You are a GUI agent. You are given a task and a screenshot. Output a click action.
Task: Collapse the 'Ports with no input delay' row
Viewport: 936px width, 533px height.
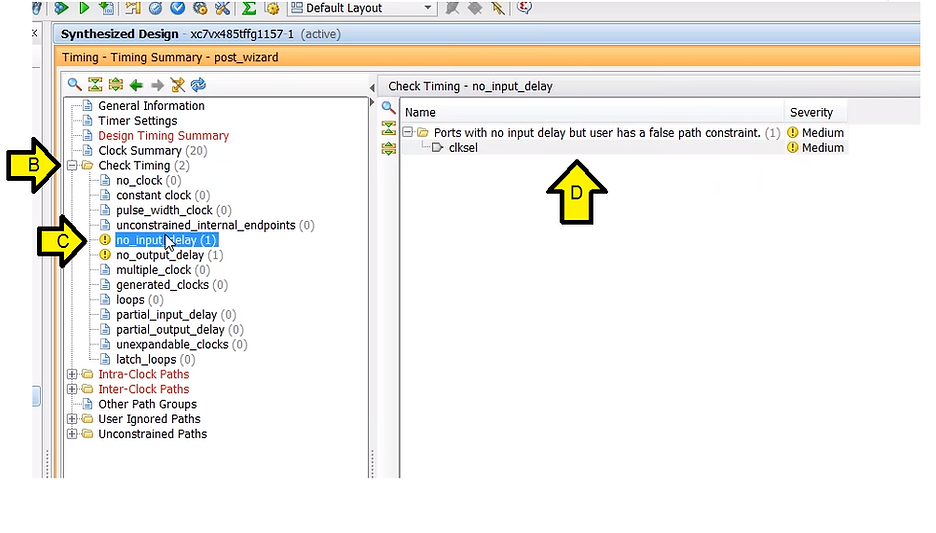coord(408,133)
